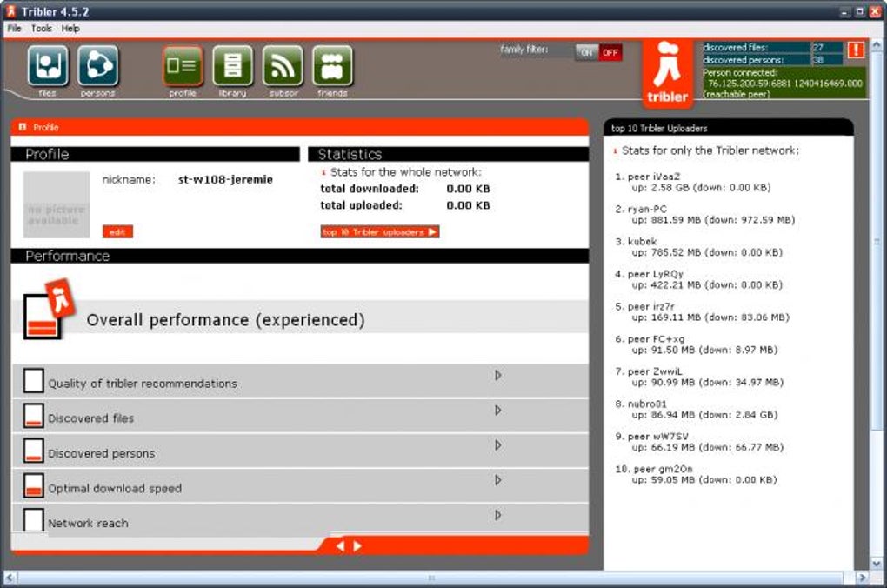Turn family filter ON
This screenshot has width=887, height=588.
coord(587,53)
